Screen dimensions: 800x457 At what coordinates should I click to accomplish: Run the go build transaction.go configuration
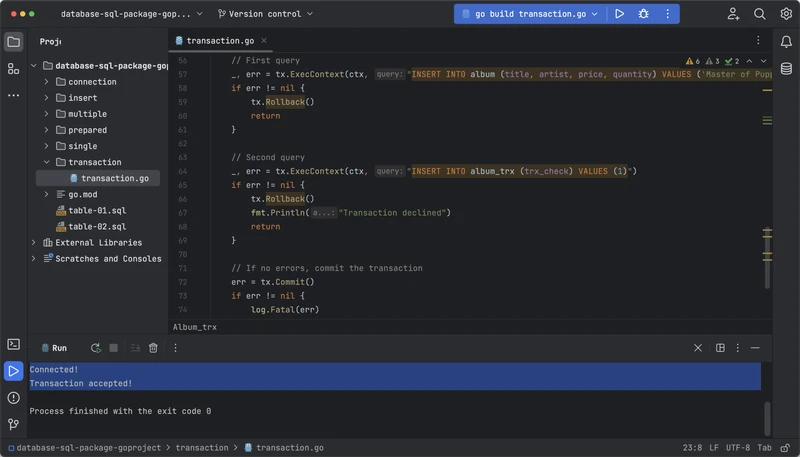pyautogui.click(x=620, y=14)
